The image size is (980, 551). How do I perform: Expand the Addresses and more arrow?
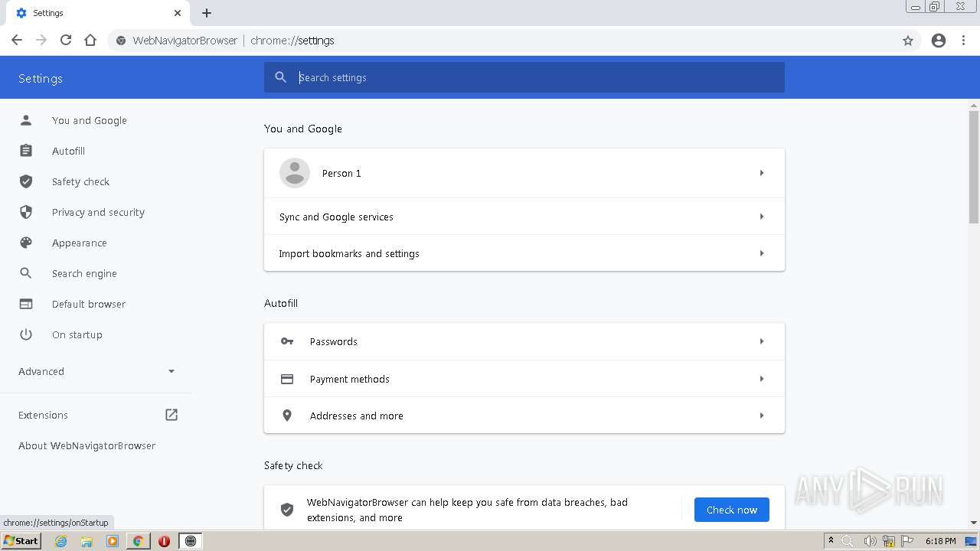(762, 416)
